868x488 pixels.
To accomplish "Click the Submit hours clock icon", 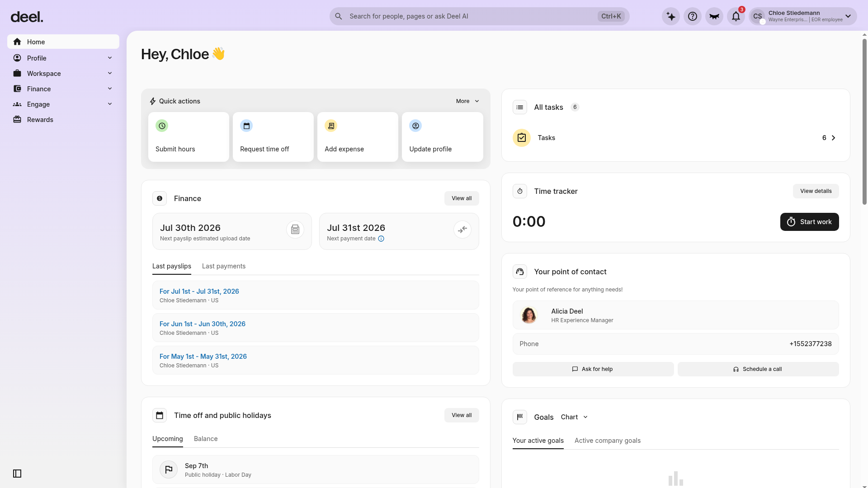I will click(x=162, y=126).
